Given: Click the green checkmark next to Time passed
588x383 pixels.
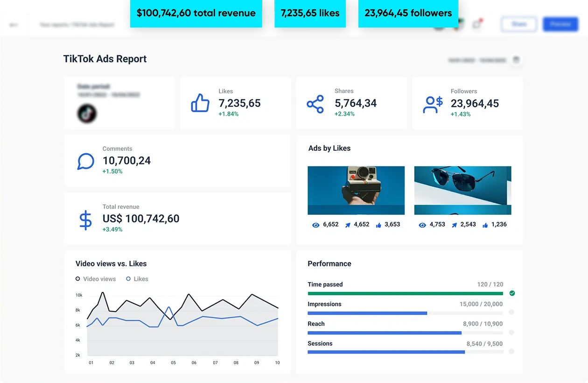Looking at the screenshot, I should coord(512,293).
